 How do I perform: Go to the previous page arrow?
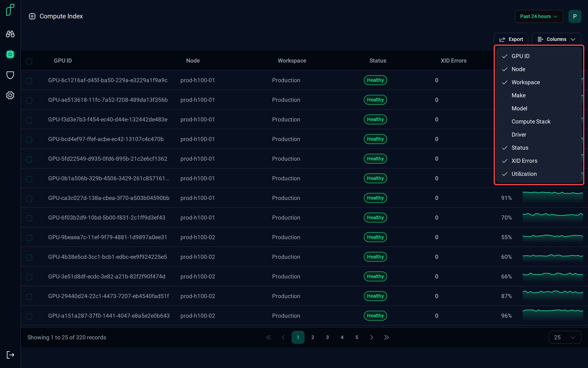point(283,337)
